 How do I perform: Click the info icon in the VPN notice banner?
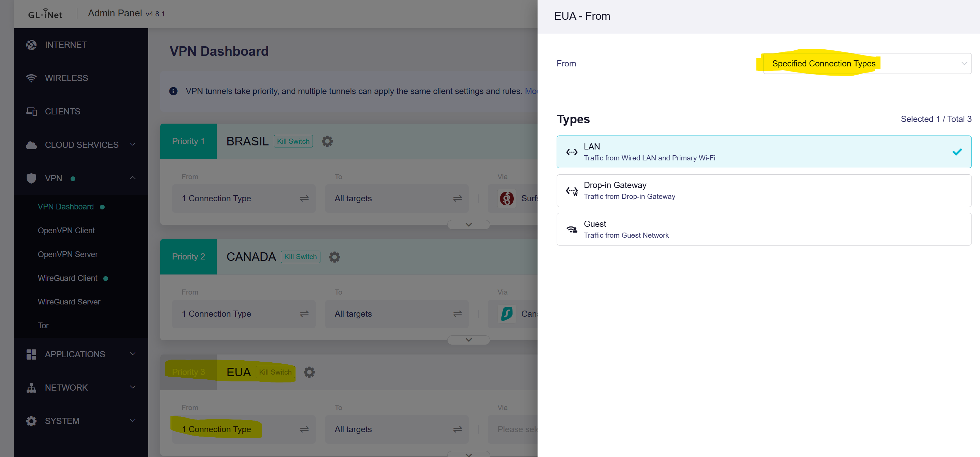174,91
